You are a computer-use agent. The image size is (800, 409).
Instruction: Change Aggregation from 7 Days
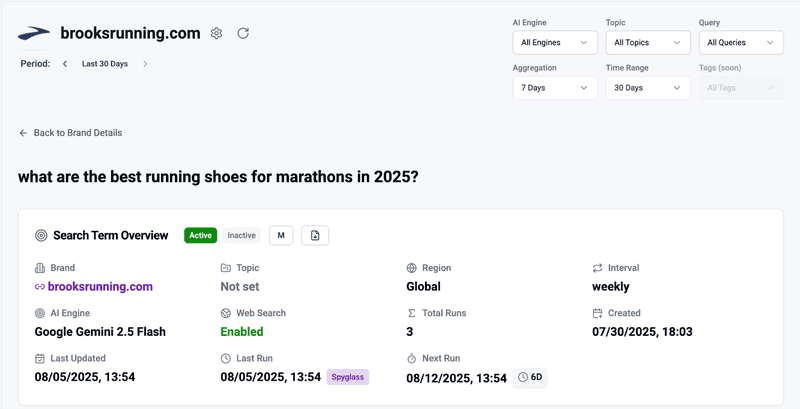(554, 88)
